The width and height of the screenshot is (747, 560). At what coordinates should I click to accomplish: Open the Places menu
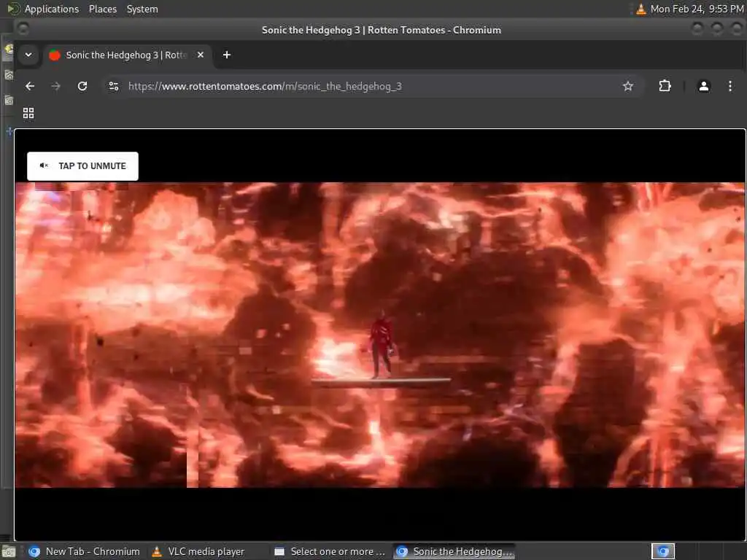pyautogui.click(x=103, y=9)
